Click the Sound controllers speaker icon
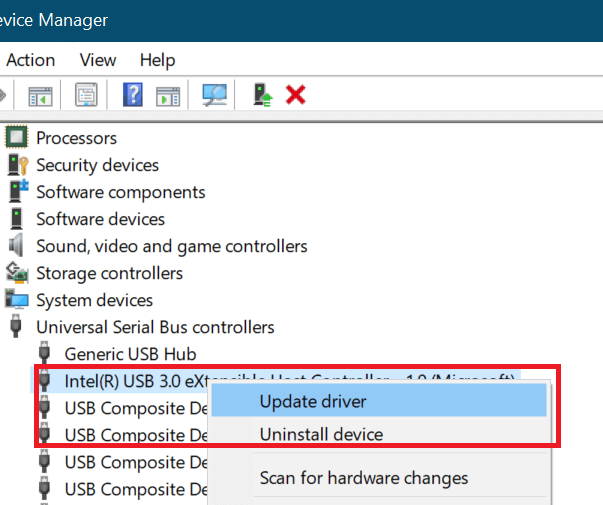 (x=16, y=245)
